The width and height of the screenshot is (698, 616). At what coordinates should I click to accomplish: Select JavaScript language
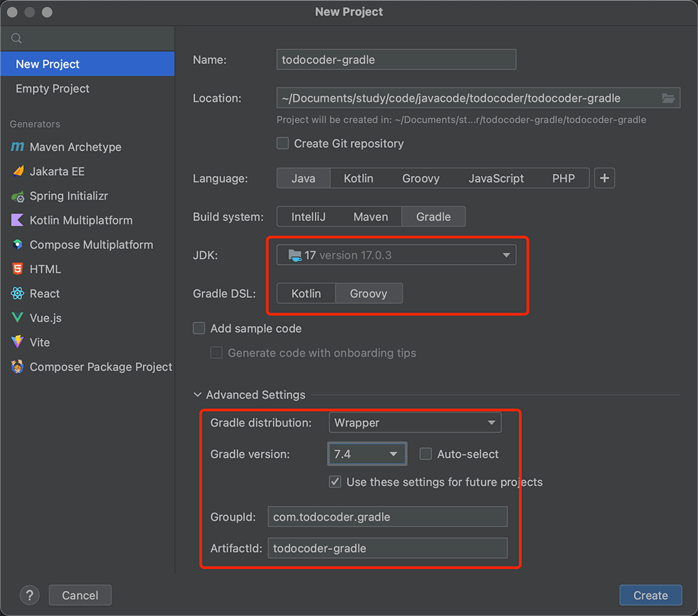click(x=496, y=178)
